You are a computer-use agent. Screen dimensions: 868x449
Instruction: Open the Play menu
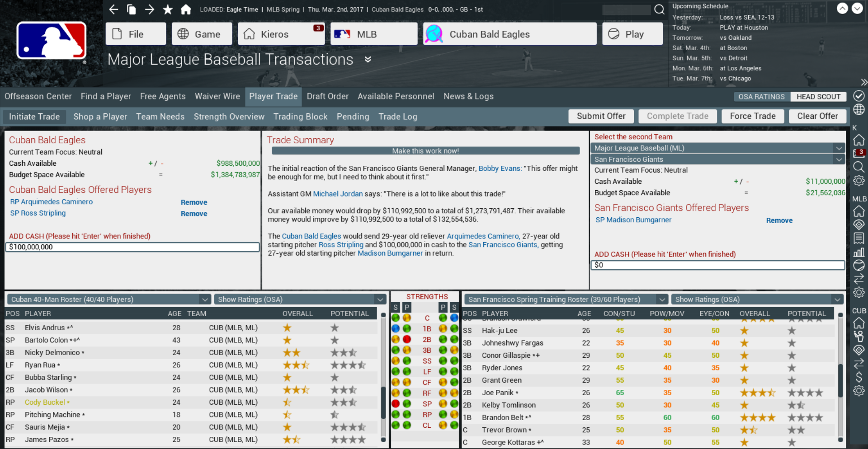(632, 34)
